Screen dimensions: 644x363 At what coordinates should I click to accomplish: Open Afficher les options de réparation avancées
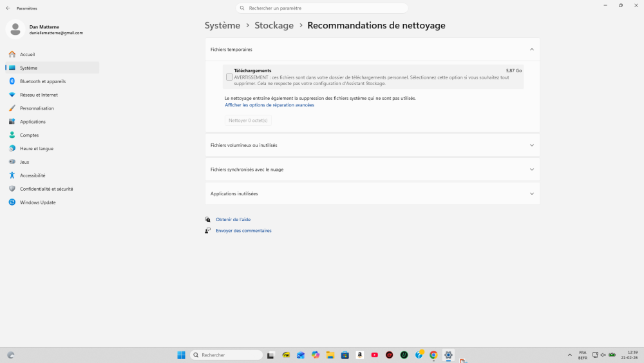(269, 105)
